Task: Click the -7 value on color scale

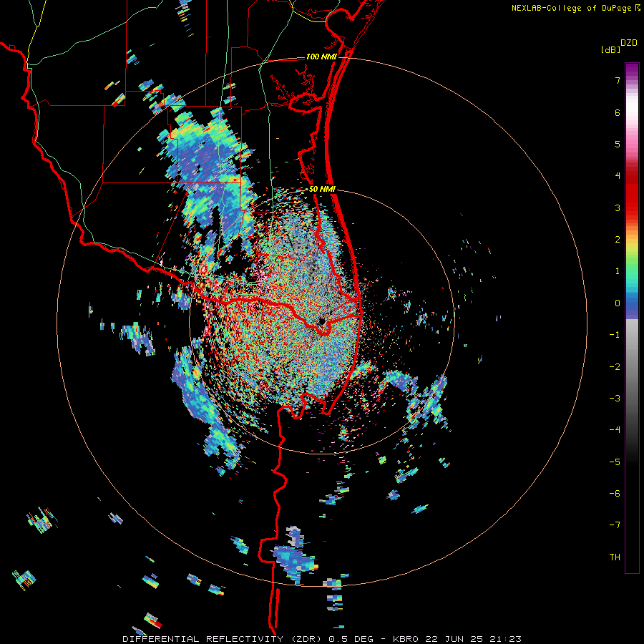Action: coord(615,525)
